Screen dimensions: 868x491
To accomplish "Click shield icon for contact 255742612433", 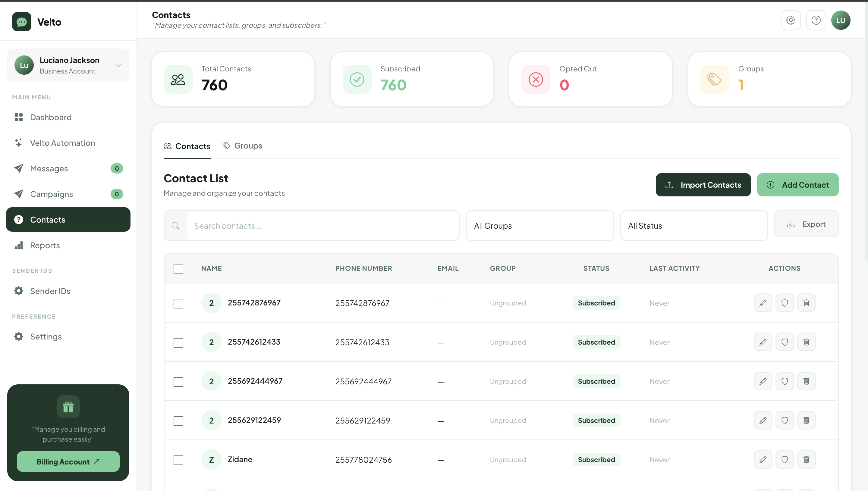I will 784,342.
